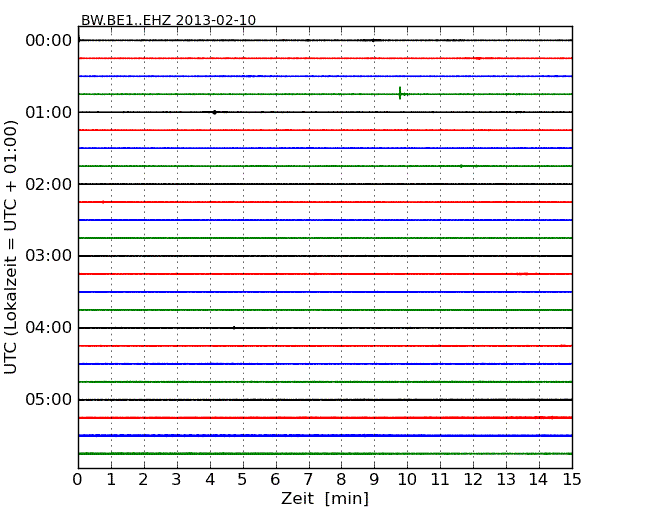Viewport: 650px width, 520px height.
Task: Click the x-axis tick label 7
Action: [x=308, y=479]
